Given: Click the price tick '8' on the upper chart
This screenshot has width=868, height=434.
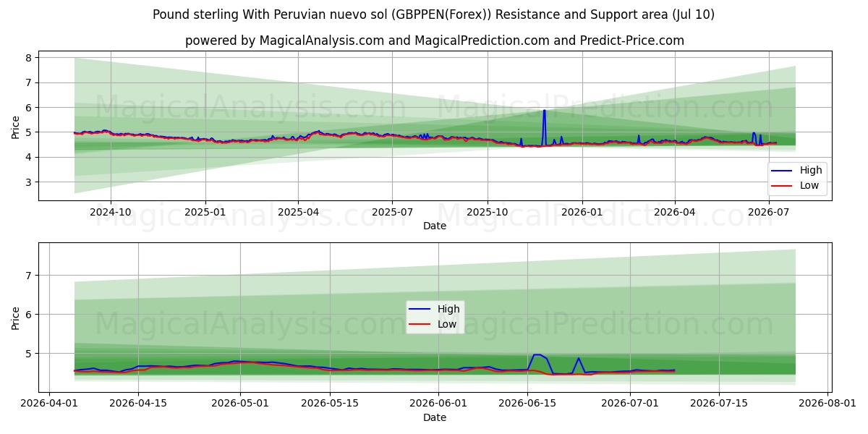Looking at the screenshot, I should click(x=27, y=58).
